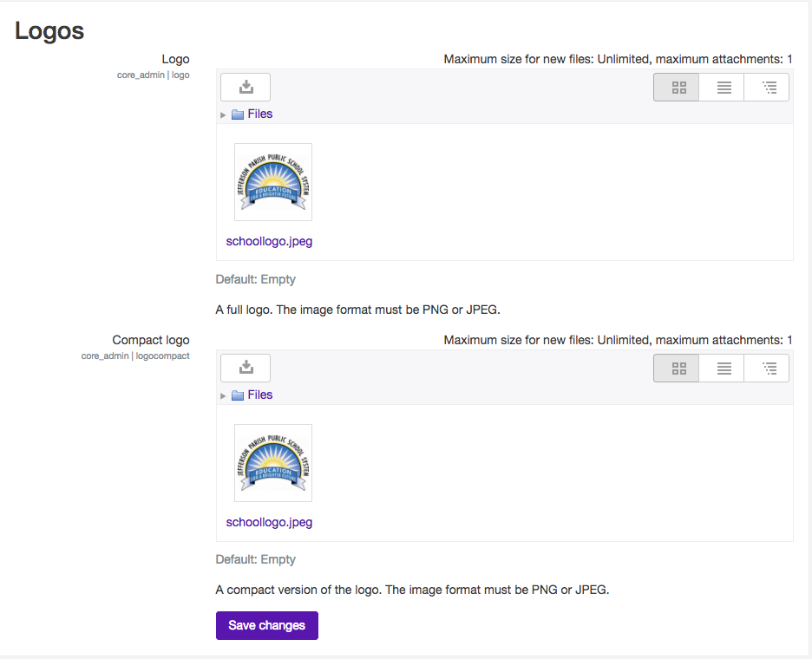Click 'A compact version of the logo' description
The image size is (812, 659).
[x=412, y=590]
